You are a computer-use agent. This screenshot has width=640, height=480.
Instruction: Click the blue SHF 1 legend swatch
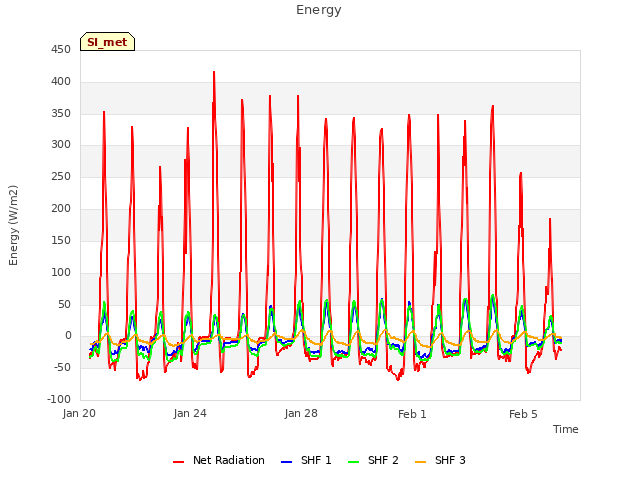coord(287,462)
